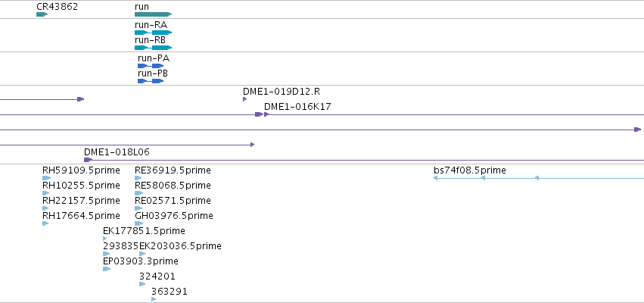Screen dimensions: 644x303
Task: Select the DME1-018L06 clone start block
Action: [x=88, y=160]
